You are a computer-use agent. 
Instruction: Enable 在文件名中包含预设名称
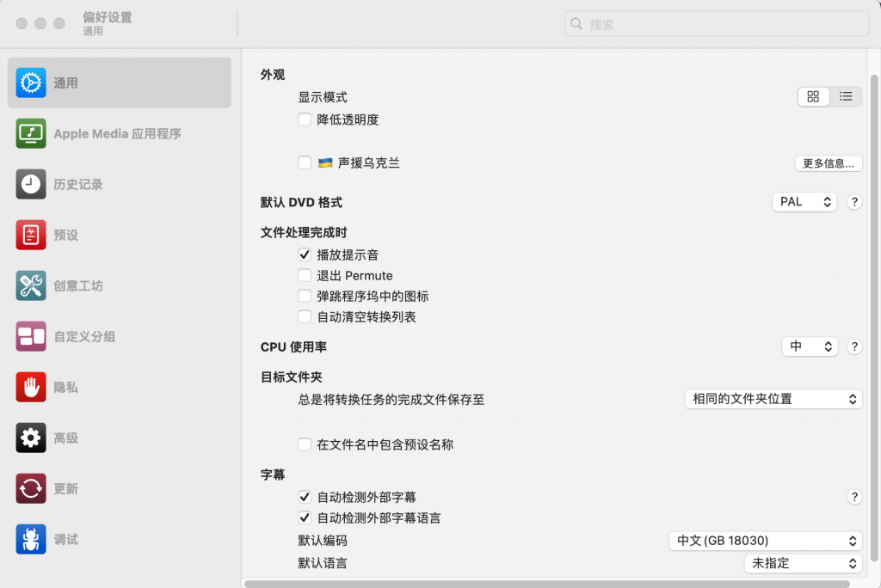click(305, 445)
